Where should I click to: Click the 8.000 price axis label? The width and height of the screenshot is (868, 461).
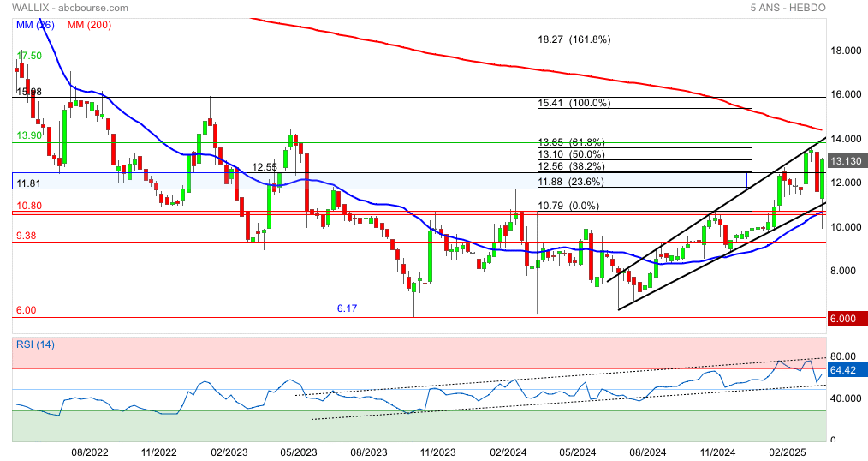click(x=844, y=271)
